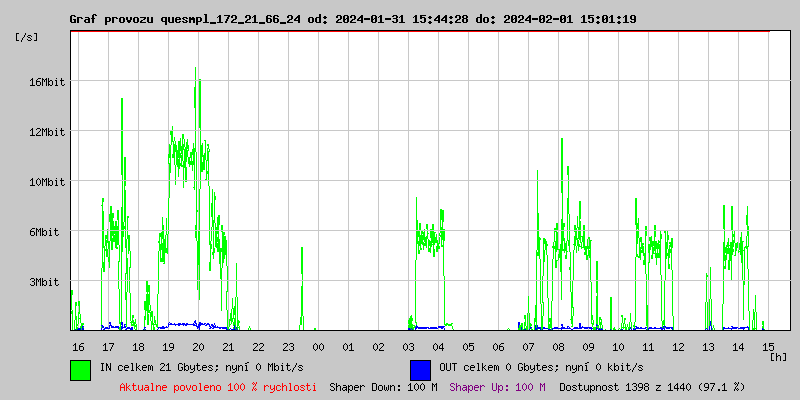
Task: Click the 6Mbit y-axis label
Action: click(x=46, y=232)
